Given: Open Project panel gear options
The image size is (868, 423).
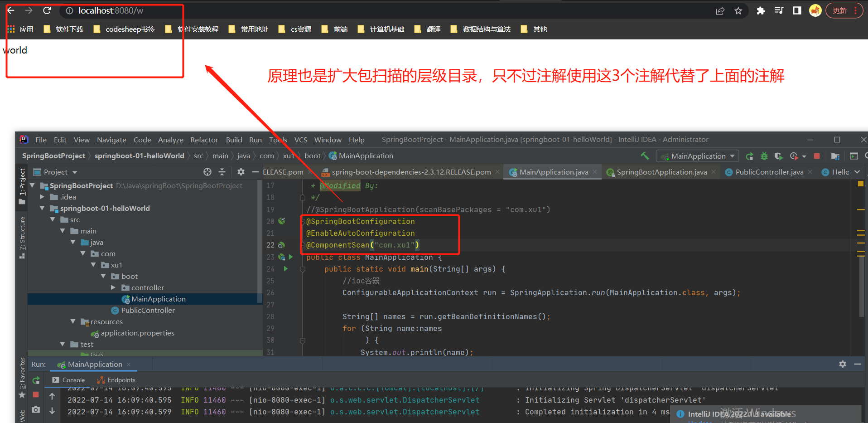Looking at the screenshot, I should 241,172.
